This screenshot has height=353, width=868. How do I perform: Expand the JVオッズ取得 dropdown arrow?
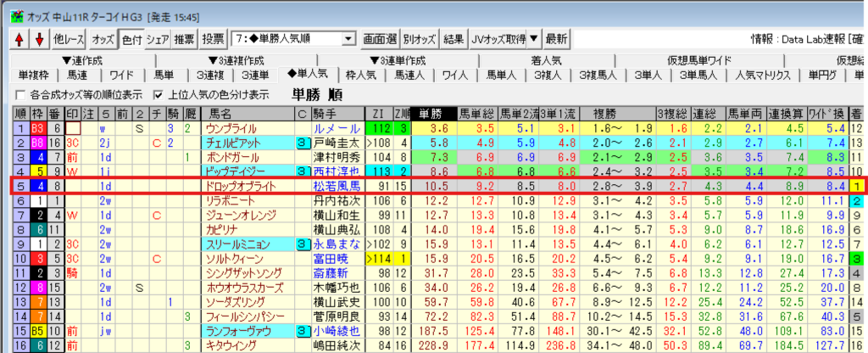534,39
